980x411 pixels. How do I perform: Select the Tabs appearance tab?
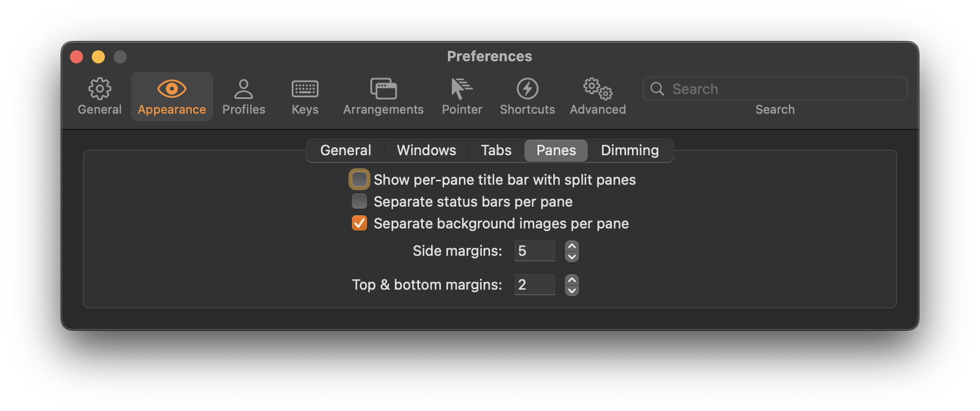495,150
